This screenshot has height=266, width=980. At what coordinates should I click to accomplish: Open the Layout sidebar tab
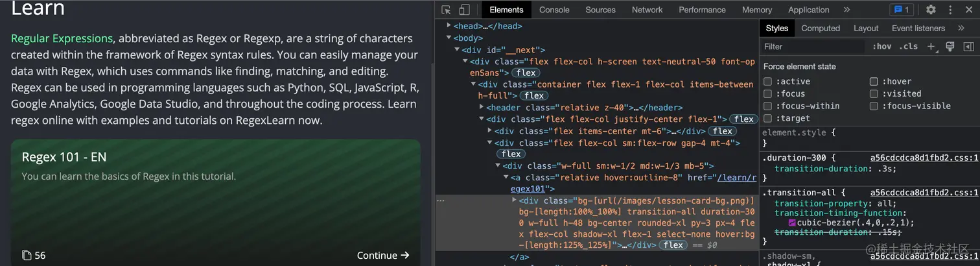(866, 29)
